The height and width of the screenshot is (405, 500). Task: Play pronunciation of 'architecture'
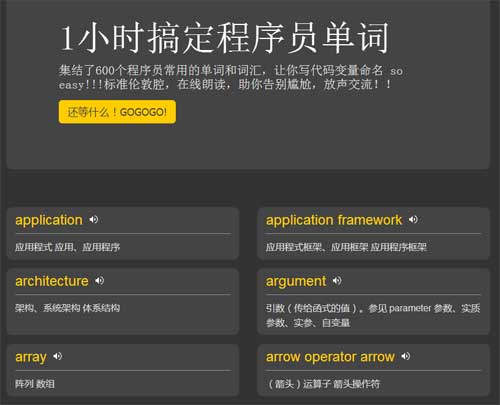pos(99,281)
